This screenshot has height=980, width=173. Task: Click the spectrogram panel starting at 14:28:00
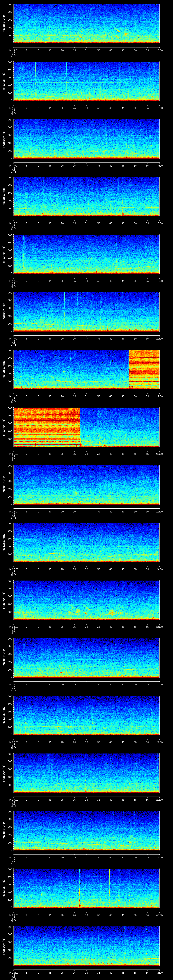[x=86, y=831]
